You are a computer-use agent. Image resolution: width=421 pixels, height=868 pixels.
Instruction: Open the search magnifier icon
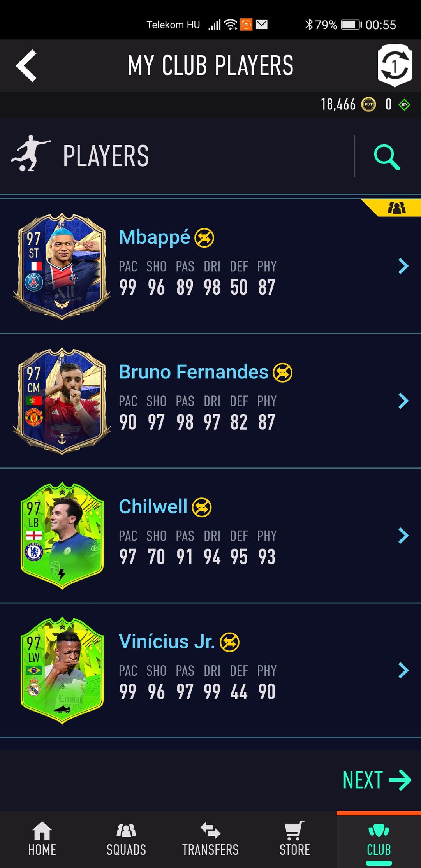coord(387,157)
